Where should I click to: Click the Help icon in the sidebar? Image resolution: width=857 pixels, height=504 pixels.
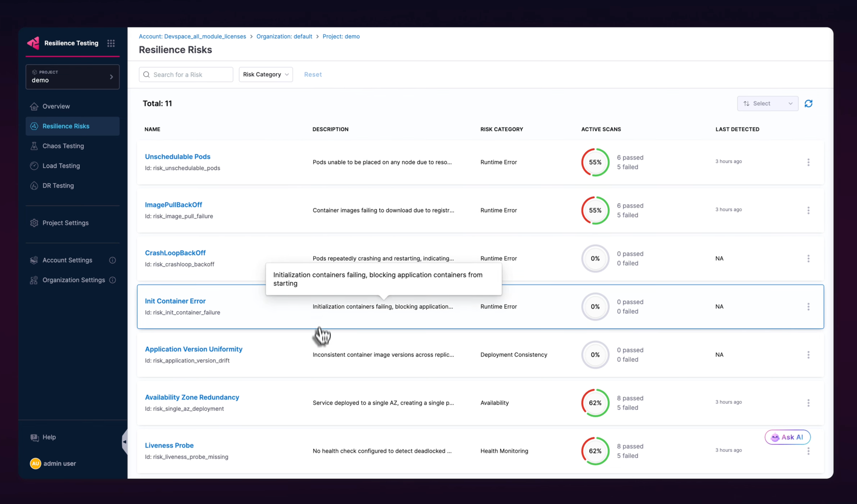(34, 437)
